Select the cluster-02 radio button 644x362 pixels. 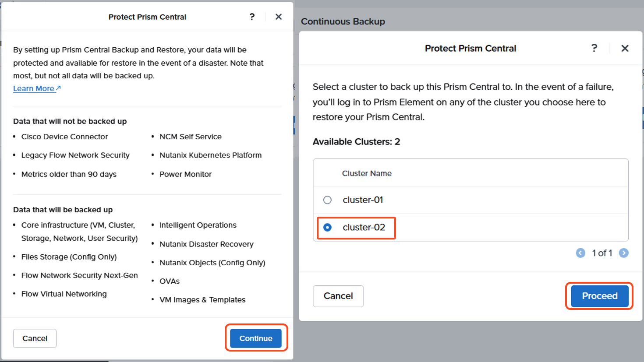point(327,228)
